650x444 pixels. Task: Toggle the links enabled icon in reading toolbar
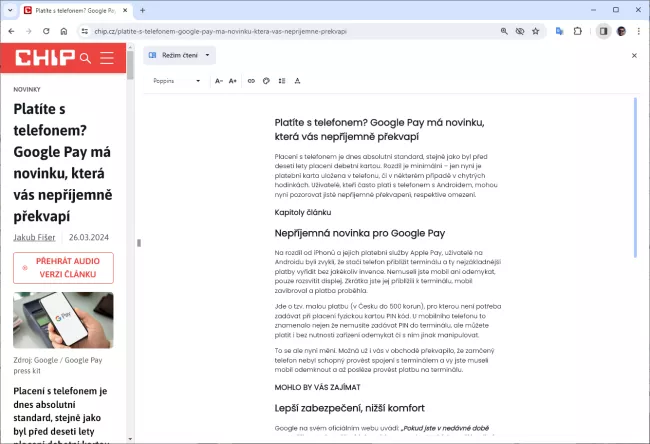coord(250,80)
